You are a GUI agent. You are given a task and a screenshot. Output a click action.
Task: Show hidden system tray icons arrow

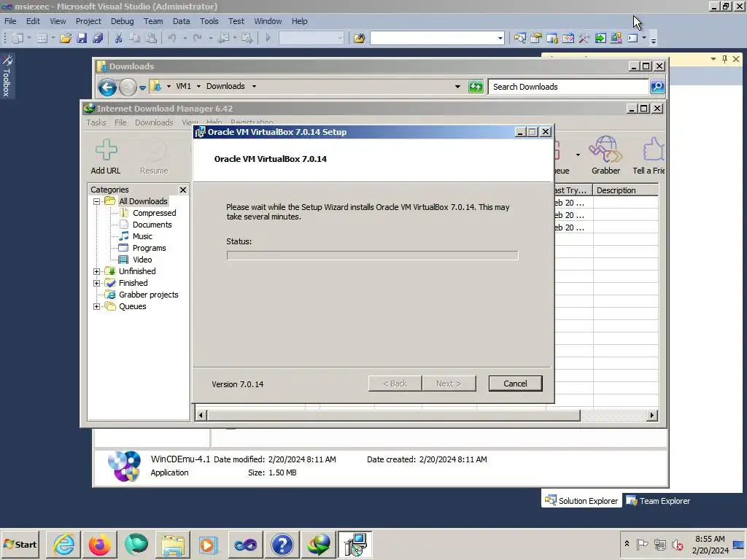pos(627,544)
